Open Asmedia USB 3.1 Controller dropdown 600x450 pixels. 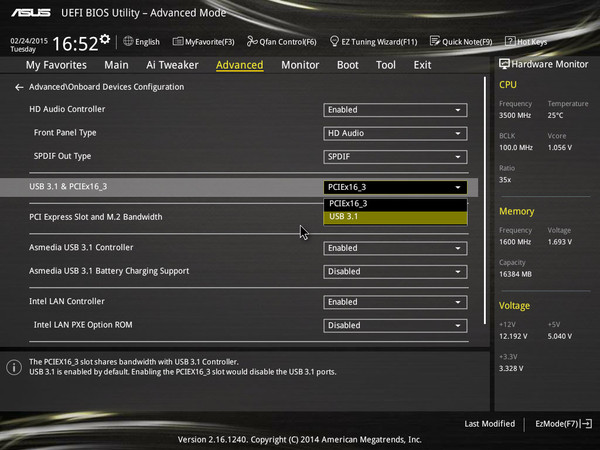click(395, 248)
